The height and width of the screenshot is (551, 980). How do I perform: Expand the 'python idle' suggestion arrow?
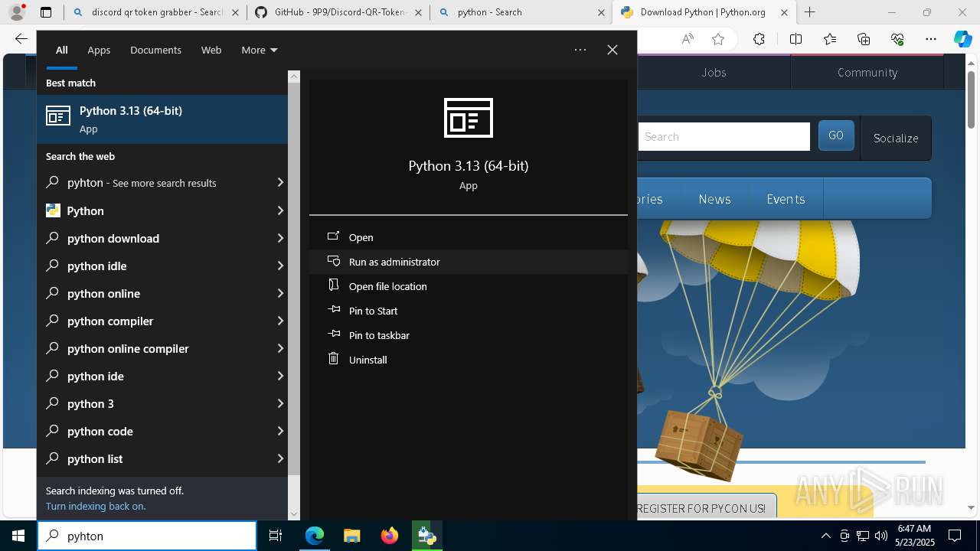pyautogui.click(x=280, y=266)
